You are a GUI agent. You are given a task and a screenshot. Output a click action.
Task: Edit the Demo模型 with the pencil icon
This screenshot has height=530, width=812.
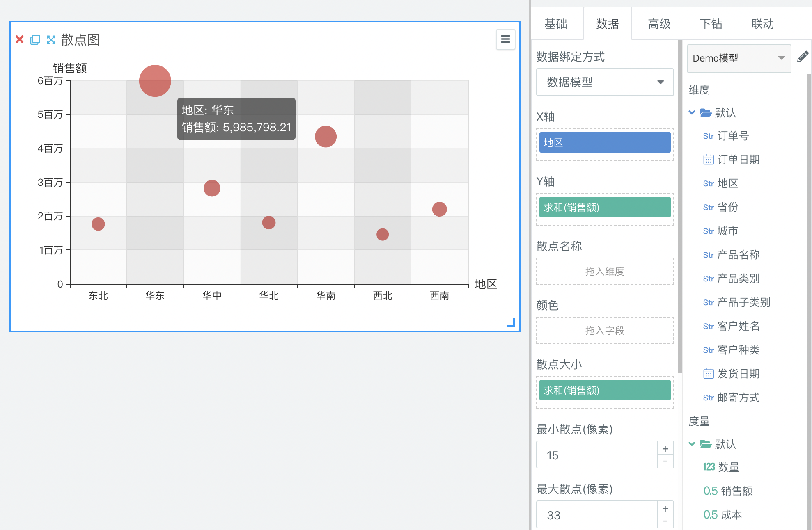[x=803, y=57]
